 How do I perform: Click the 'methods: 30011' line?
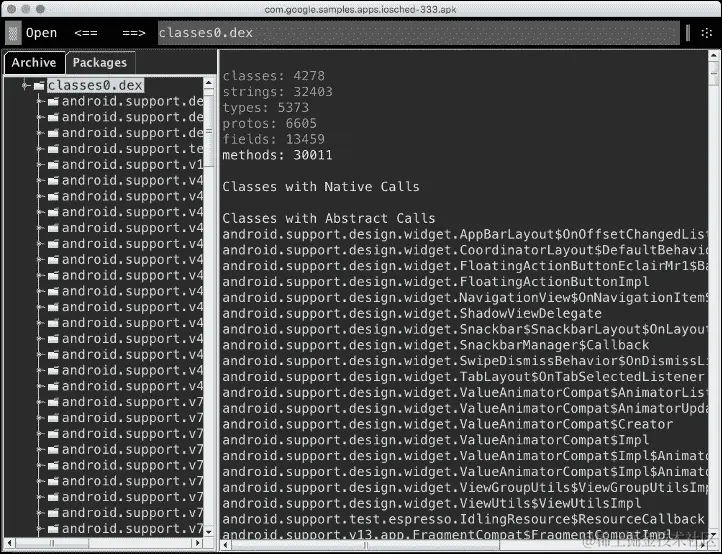(277, 155)
